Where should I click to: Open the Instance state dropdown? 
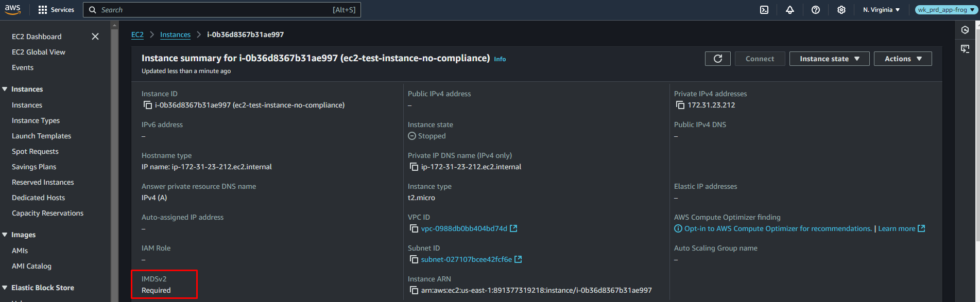[x=829, y=59]
